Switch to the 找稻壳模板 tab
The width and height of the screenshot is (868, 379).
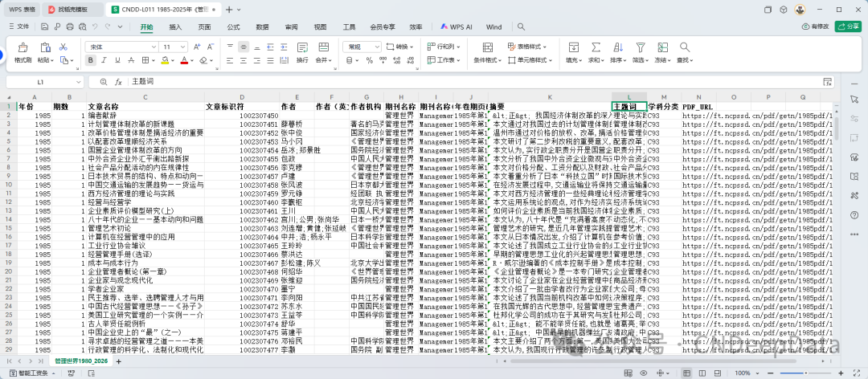click(72, 10)
